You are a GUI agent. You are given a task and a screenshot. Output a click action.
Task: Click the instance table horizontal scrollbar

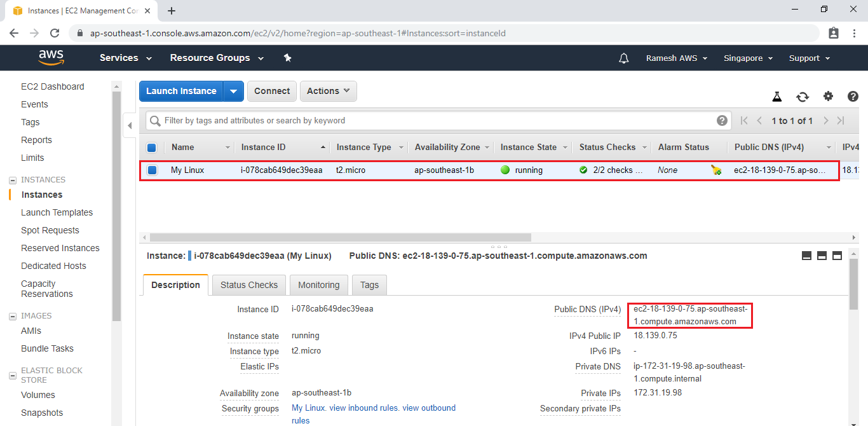click(x=341, y=237)
